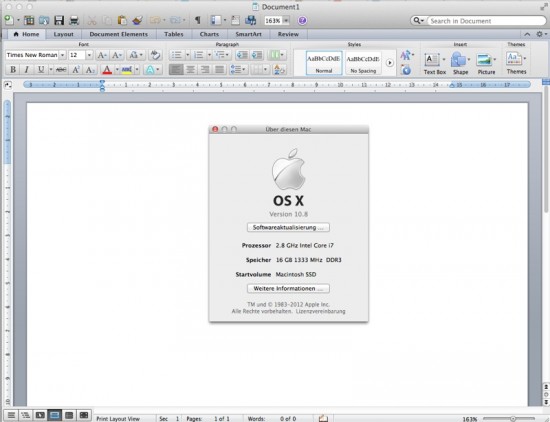Switch to the Home tab

tap(26, 34)
